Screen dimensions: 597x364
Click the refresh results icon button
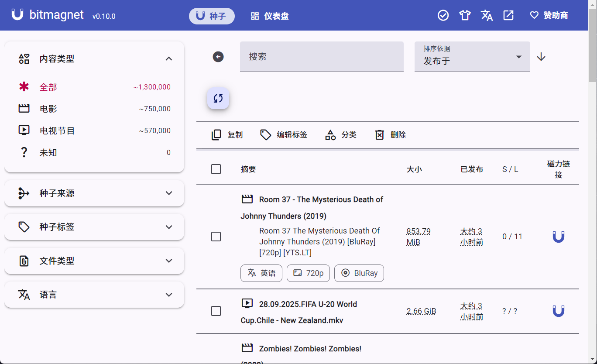pos(218,98)
